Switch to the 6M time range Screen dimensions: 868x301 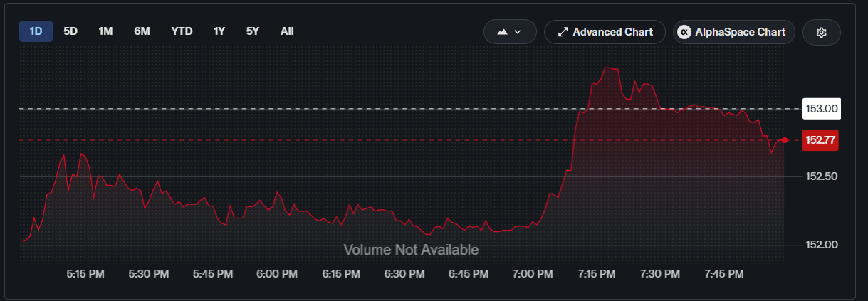(x=142, y=31)
